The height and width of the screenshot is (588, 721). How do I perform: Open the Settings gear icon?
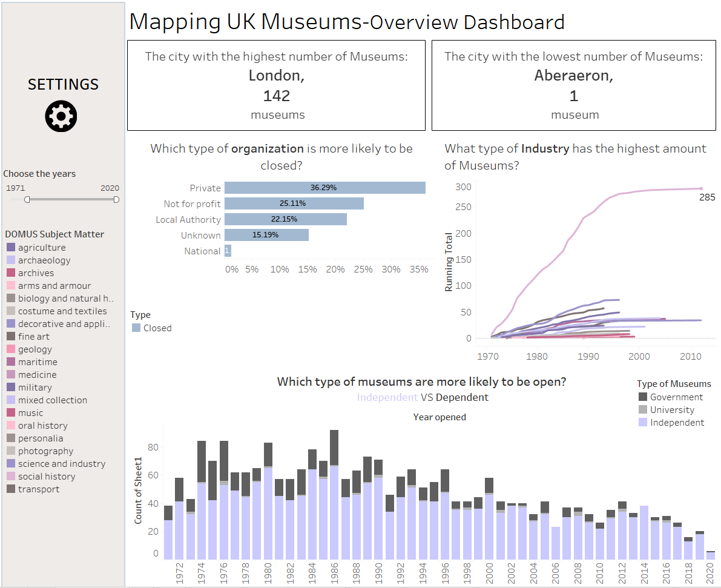click(61, 116)
